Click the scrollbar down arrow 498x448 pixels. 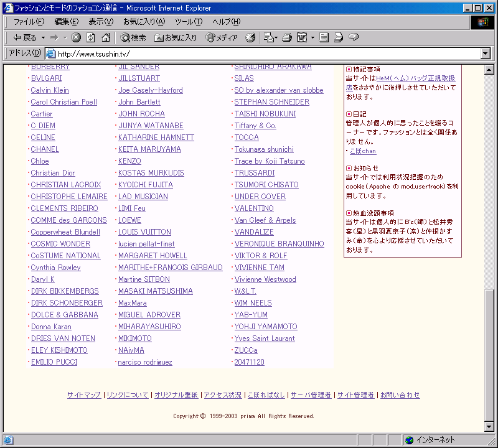(489, 427)
